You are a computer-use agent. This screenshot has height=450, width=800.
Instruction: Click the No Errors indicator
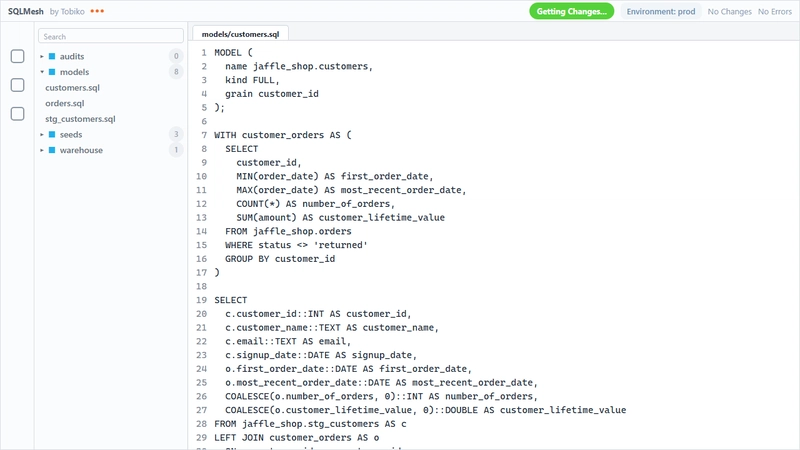(774, 11)
